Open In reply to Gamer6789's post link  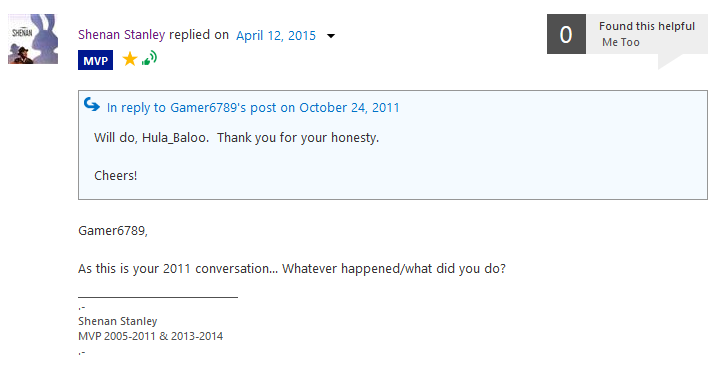pyautogui.click(x=253, y=107)
